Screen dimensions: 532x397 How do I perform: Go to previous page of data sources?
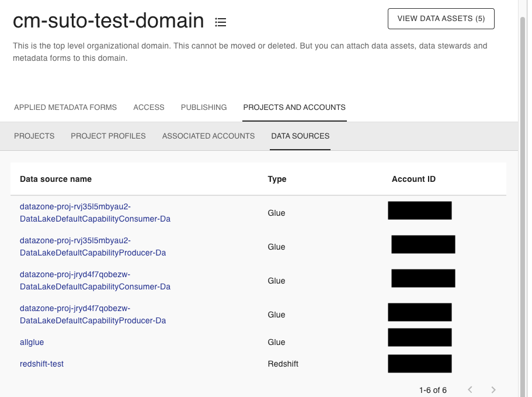(470, 389)
